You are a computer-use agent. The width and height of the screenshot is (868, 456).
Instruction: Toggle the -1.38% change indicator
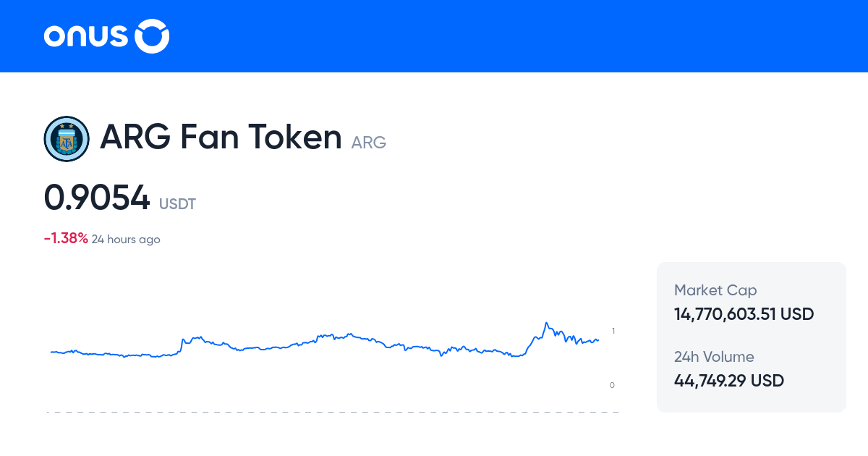tap(64, 237)
